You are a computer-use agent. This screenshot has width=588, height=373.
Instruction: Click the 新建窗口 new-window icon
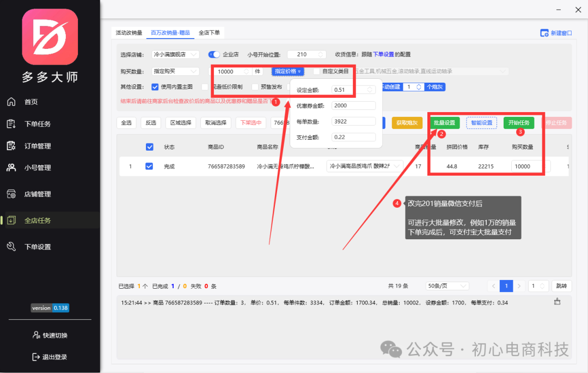pos(544,33)
